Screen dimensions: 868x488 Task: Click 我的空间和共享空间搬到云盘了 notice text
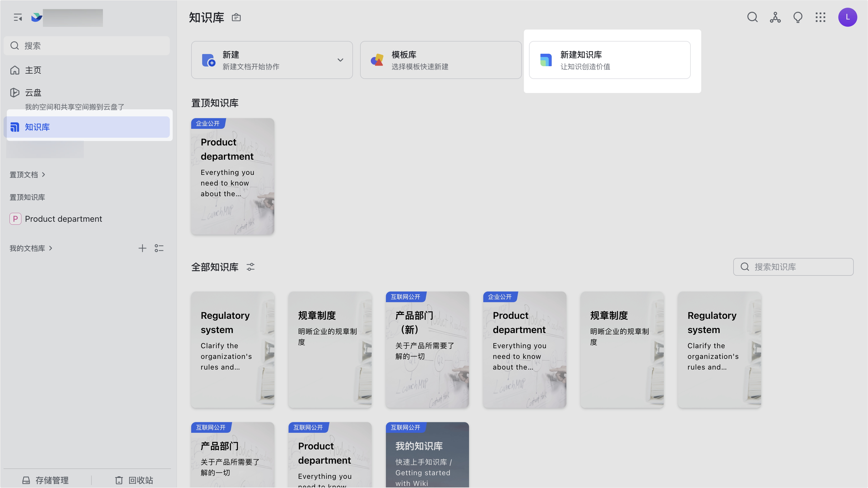75,107
